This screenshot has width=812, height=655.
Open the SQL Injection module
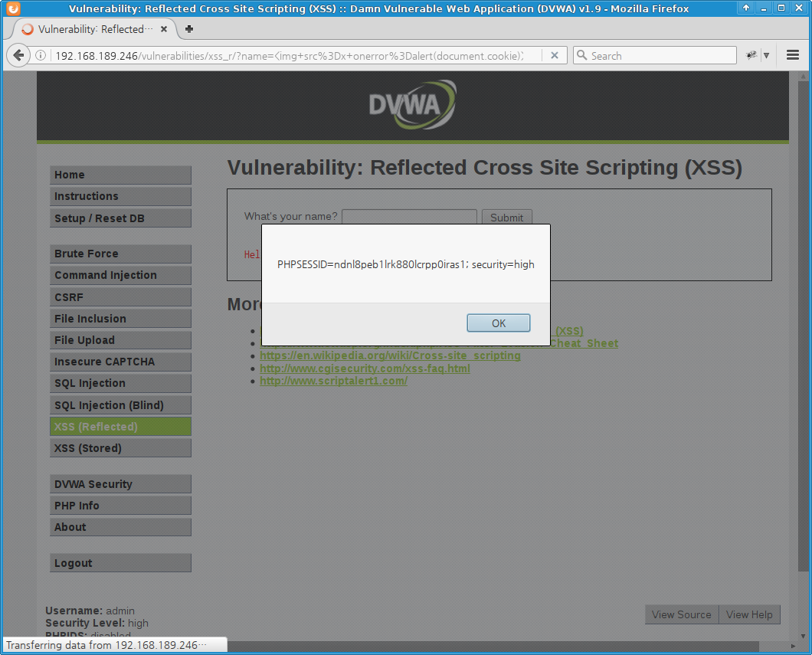(x=121, y=384)
